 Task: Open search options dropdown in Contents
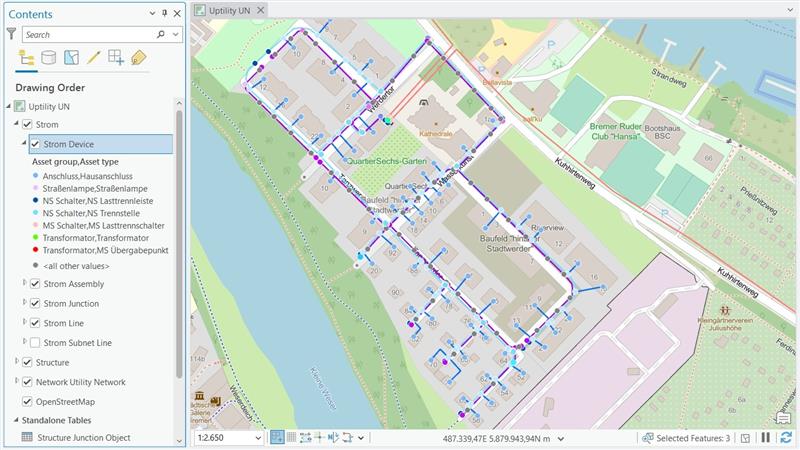[176, 34]
